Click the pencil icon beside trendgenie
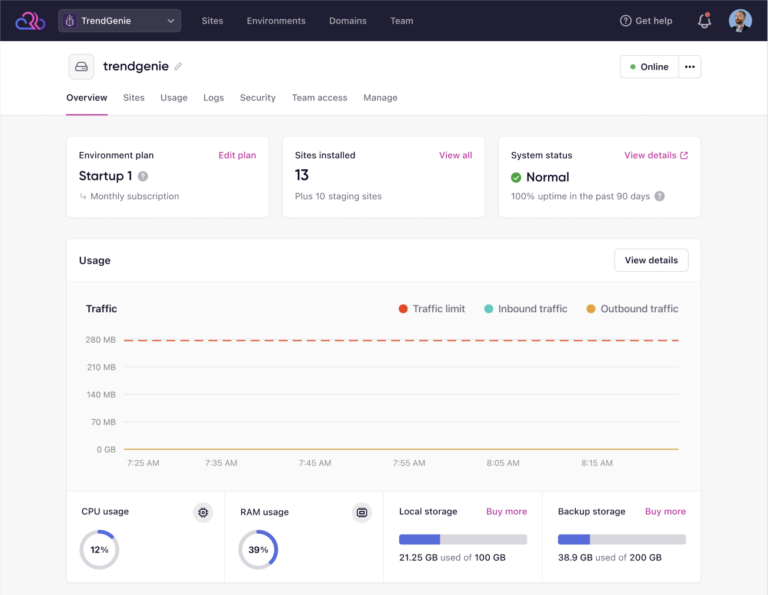Image resolution: width=768 pixels, height=595 pixels. pyautogui.click(x=178, y=67)
